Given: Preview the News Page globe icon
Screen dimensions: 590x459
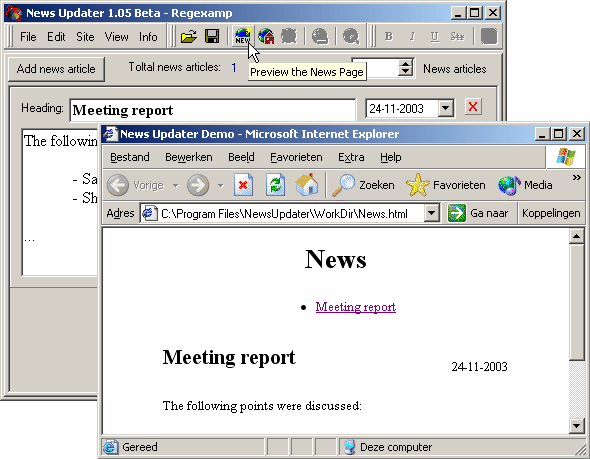Looking at the screenshot, I should point(243,36).
